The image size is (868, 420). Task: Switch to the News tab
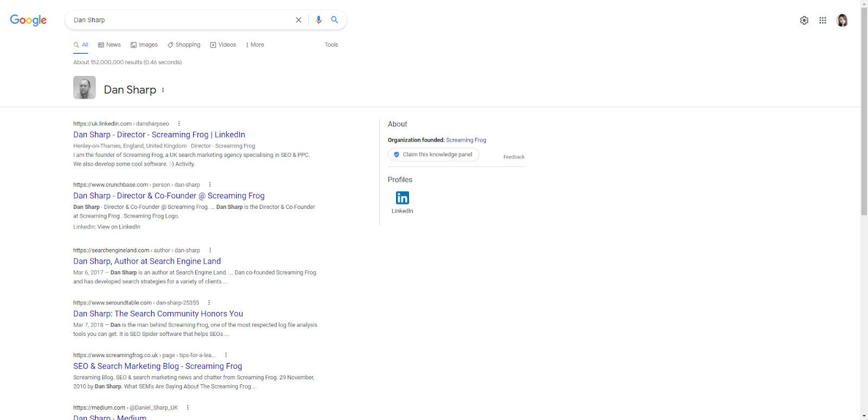pyautogui.click(x=110, y=45)
